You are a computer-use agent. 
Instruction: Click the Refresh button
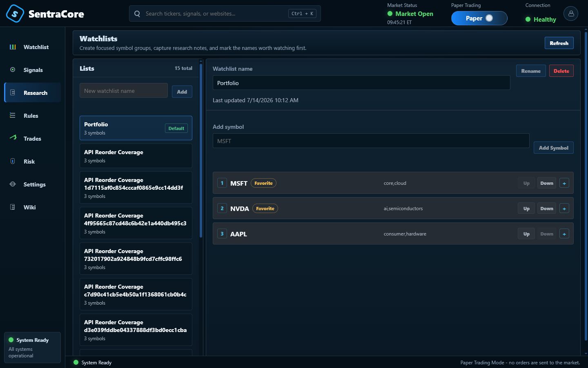559,43
